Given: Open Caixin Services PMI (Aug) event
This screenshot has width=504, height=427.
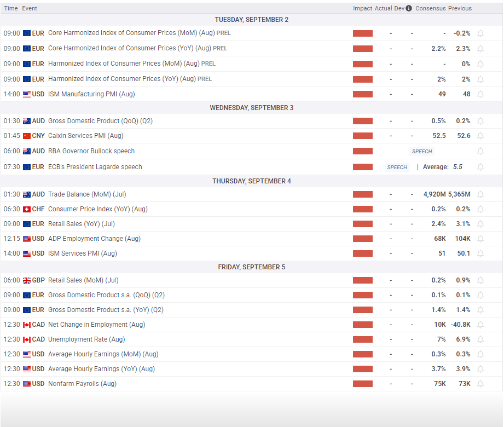Looking at the screenshot, I should pyautogui.click(x=86, y=136).
